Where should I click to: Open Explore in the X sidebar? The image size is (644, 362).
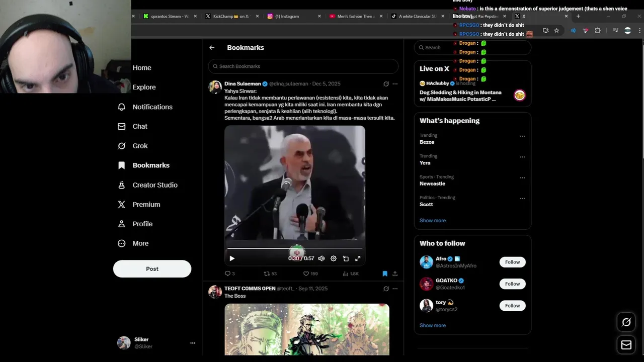[144, 87]
